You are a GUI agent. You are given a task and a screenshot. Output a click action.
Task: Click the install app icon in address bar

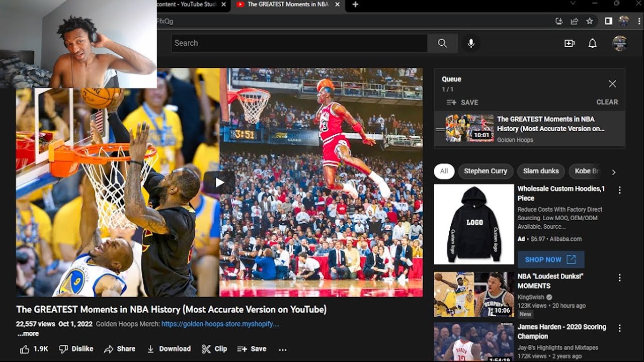(558, 21)
